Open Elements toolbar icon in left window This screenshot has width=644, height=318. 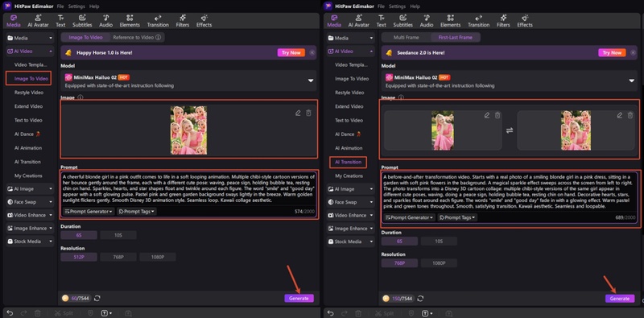coord(130,21)
